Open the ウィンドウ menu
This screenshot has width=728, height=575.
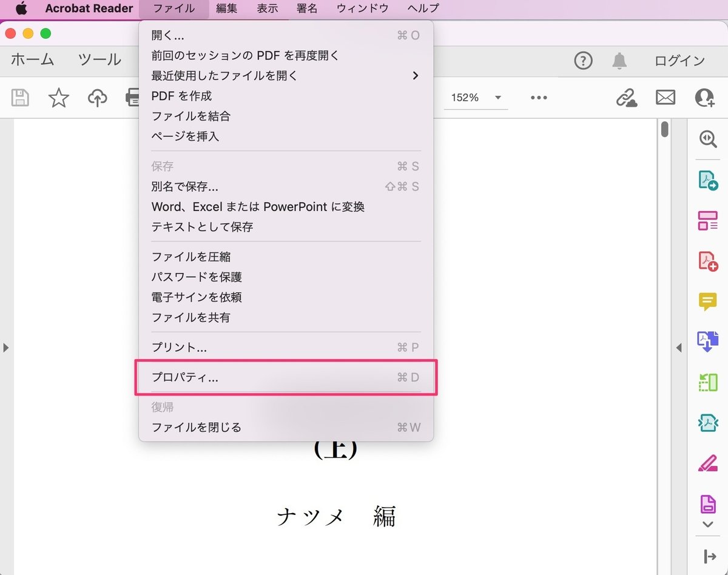(x=362, y=8)
